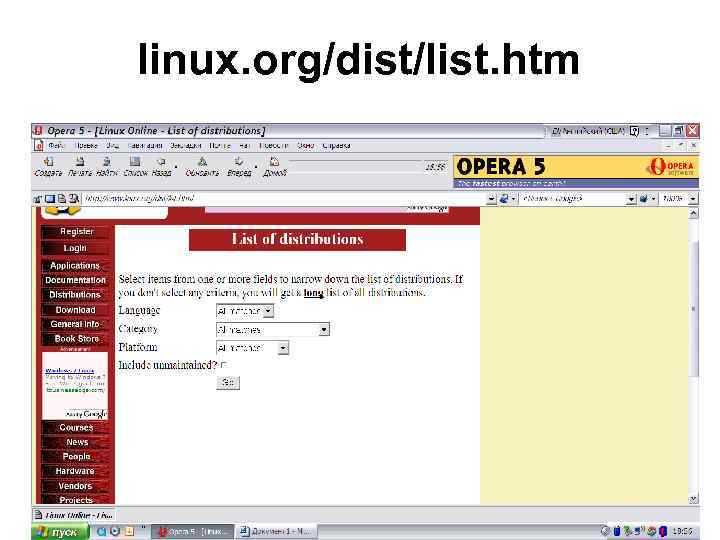Open the Новости menu
This screenshot has width=720, height=540.
tap(273, 146)
